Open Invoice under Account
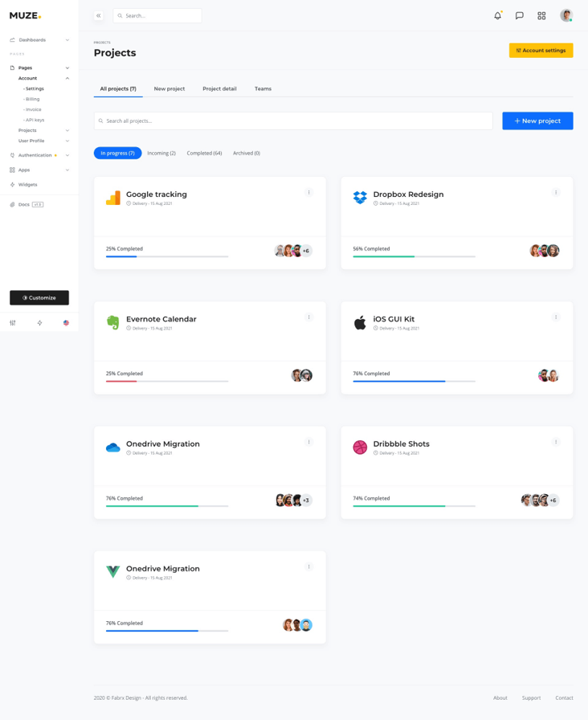The width and height of the screenshot is (588, 720). tap(33, 110)
